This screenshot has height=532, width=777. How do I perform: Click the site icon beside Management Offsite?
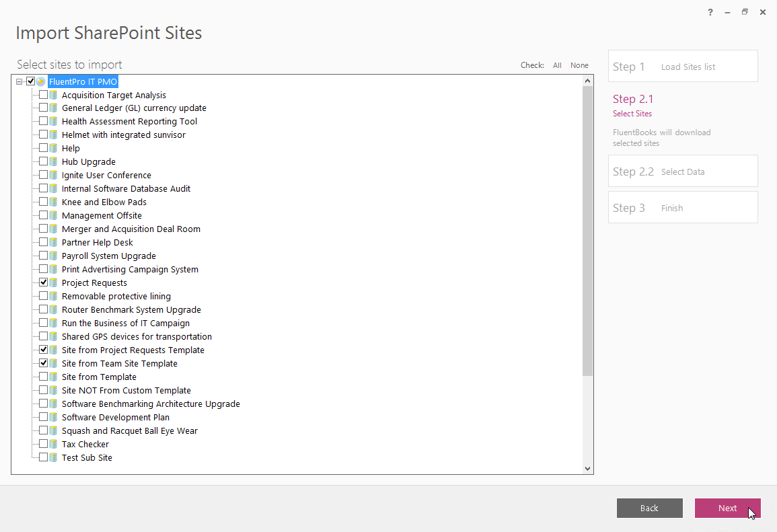[54, 215]
